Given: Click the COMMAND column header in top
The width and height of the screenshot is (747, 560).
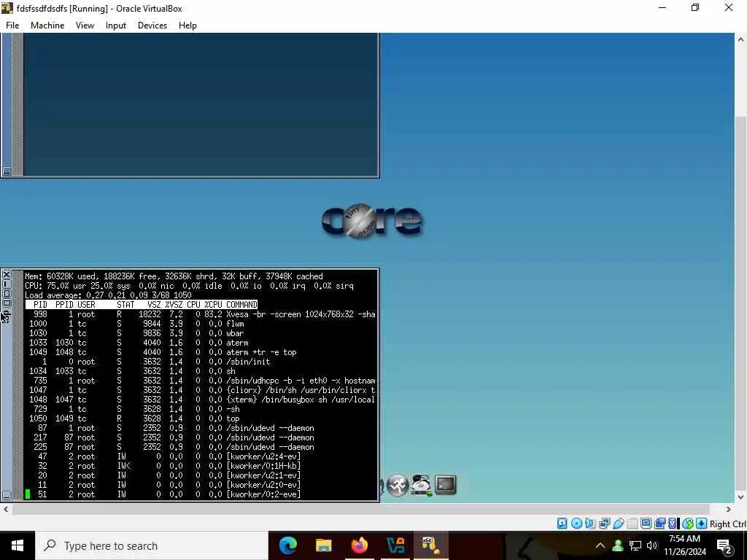Looking at the screenshot, I should [x=241, y=305].
